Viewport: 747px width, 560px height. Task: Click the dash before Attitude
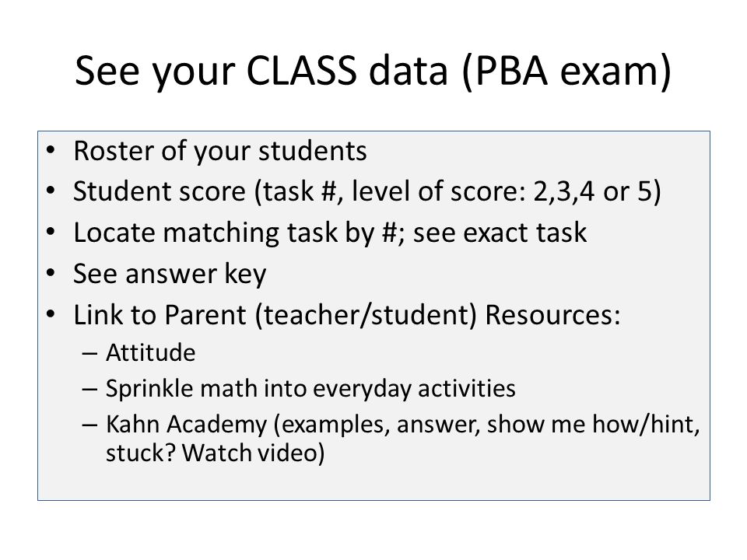click(89, 354)
